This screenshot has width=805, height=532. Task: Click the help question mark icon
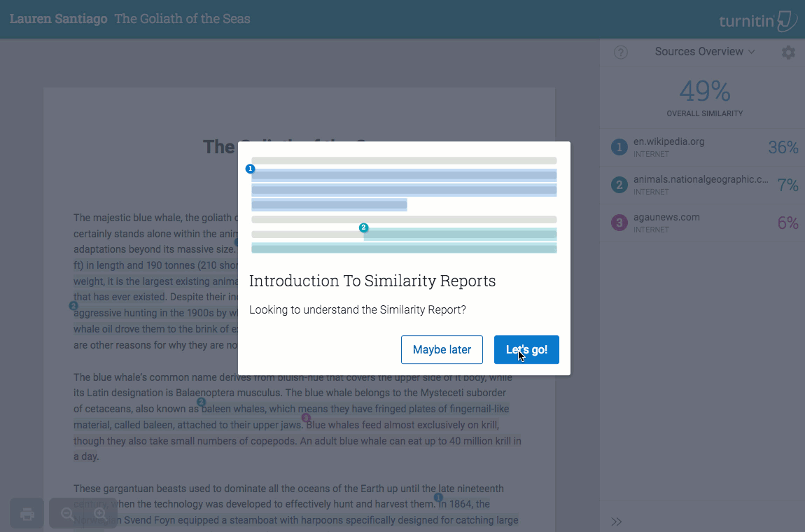click(621, 52)
